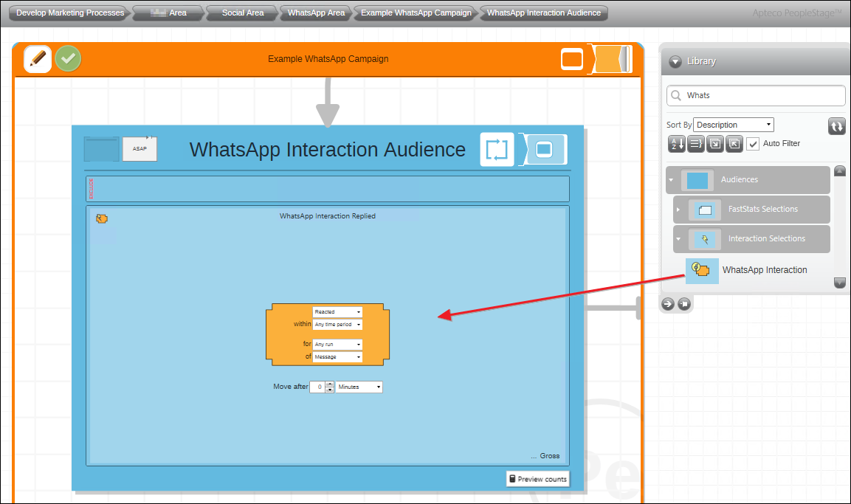Screen dimensions: 851x504
Task: Click the orange interaction icon in Replied selection
Action: [x=102, y=218]
